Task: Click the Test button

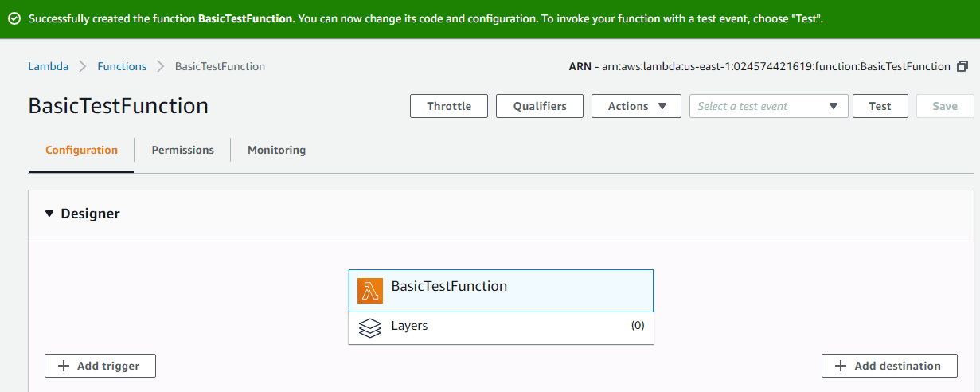Action: [x=880, y=106]
